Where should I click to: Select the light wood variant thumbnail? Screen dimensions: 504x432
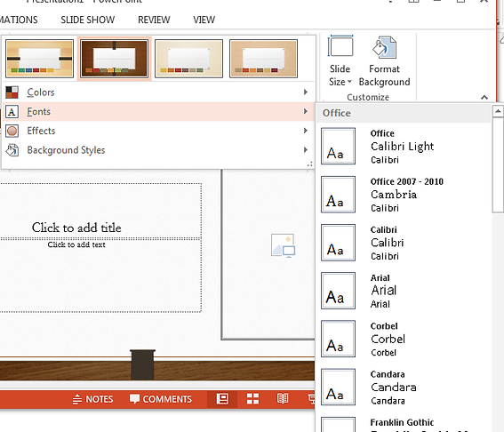coord(39,59)
